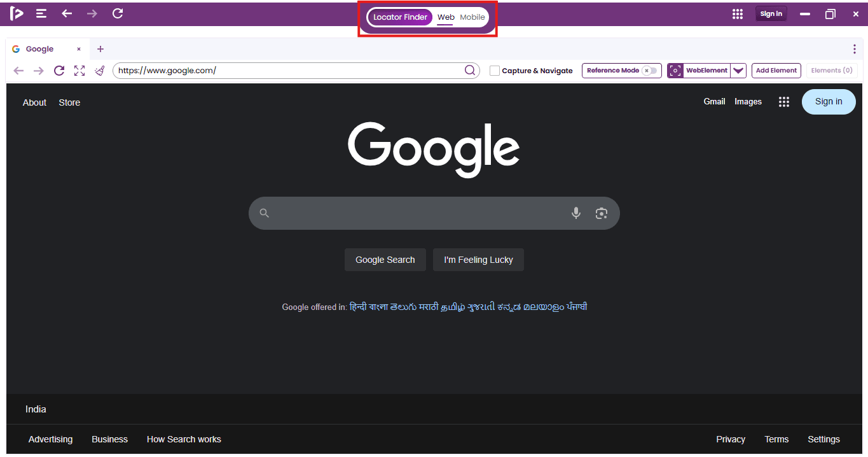Go forward using the browser toolbar arrow beside the URL
868x457 pixels.
[39, 71]
